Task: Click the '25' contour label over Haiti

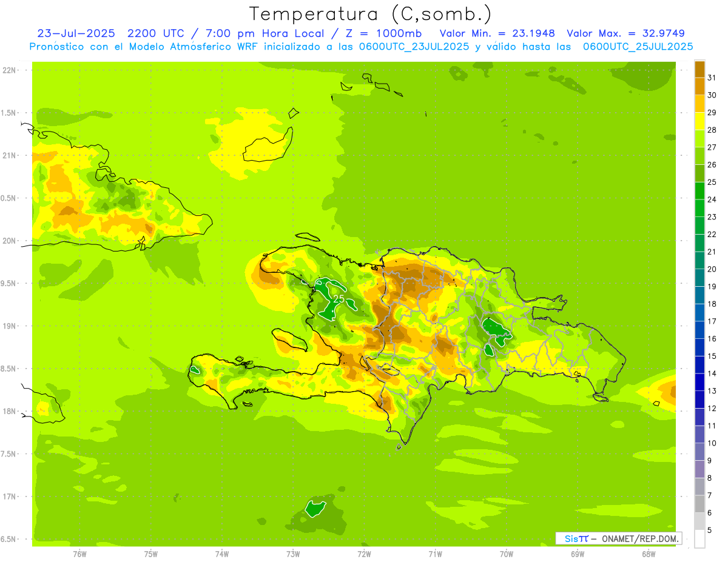Action: tap(339, 299)
